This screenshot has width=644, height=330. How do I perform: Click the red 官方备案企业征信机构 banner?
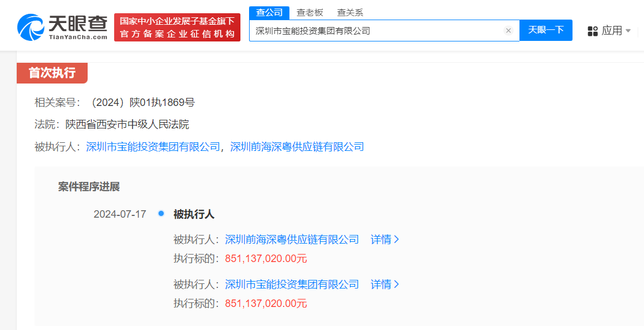pos(177,27)
